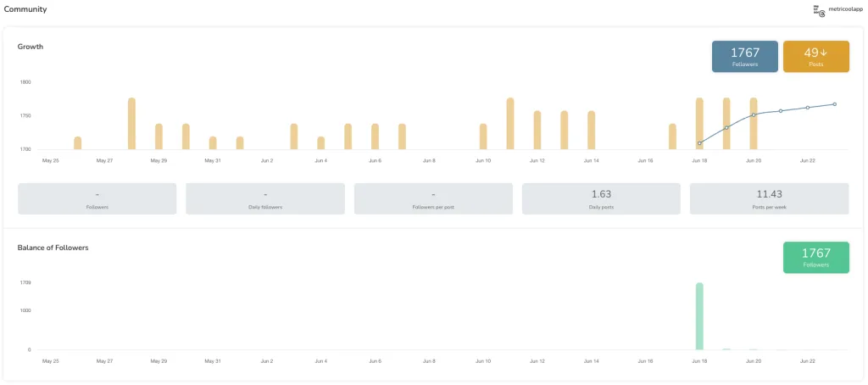Click the down arrow in Posts badge

[823, 53]
